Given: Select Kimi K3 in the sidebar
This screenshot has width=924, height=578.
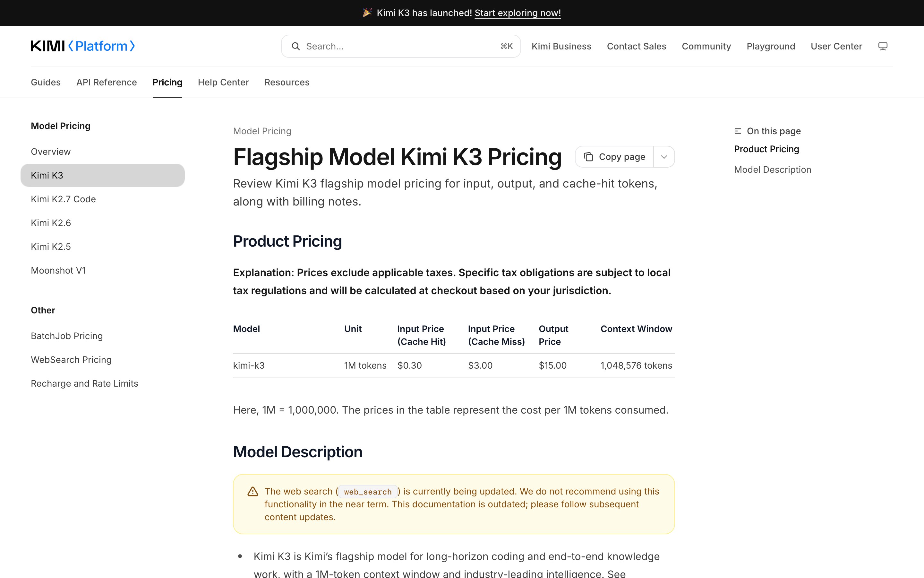Looking at the screenshot, I should click(x=103, y=175).
